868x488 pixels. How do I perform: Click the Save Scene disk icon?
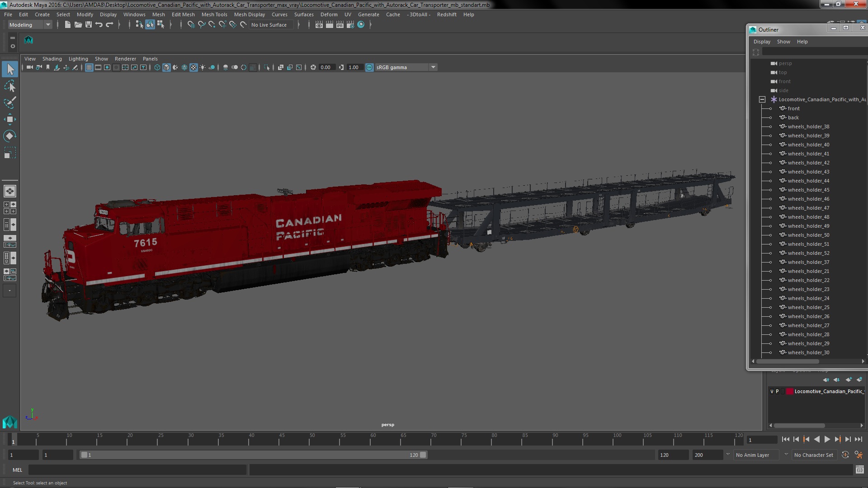(x=88, y=25)
